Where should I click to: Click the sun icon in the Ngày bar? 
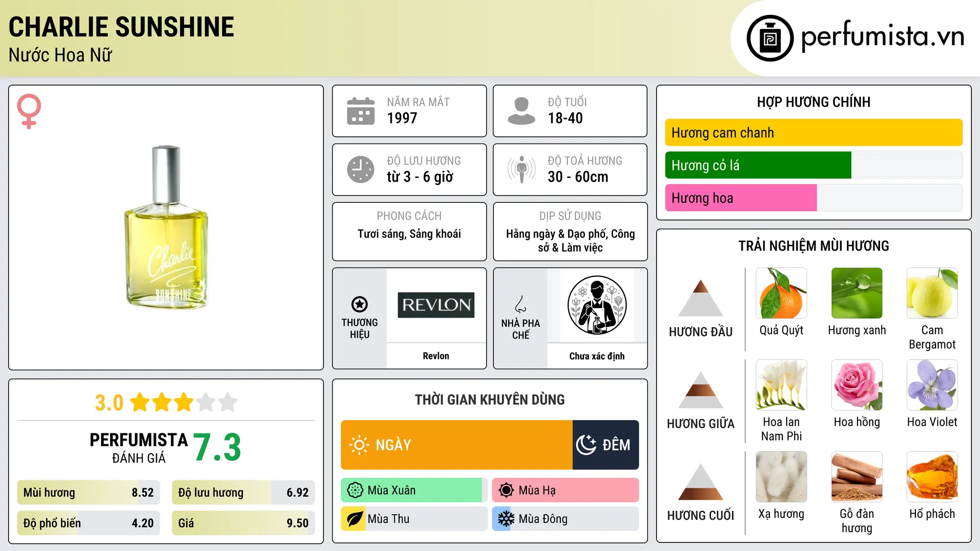359,445
